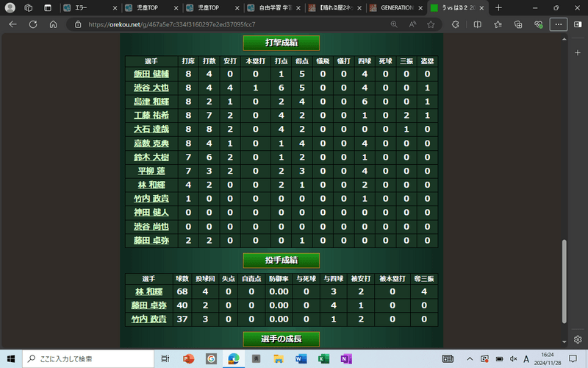The width and height of the screenshot is (588, 368).
Task: Open pitcher link 林 和輝 in pitching table
Action: click(148, 292)
